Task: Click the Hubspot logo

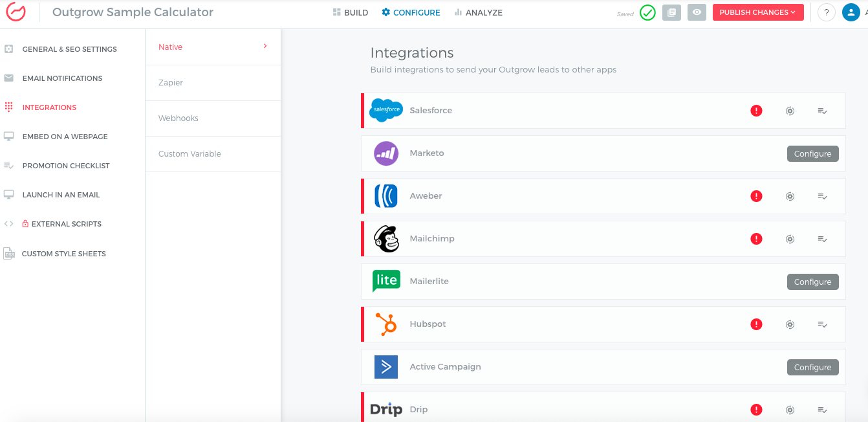Action: tap(386, 324)
